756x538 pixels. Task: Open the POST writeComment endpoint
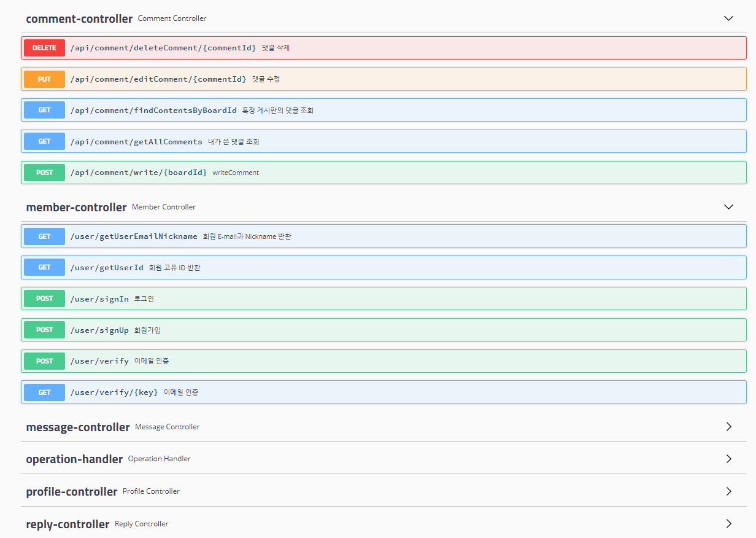tap(139, 173)
